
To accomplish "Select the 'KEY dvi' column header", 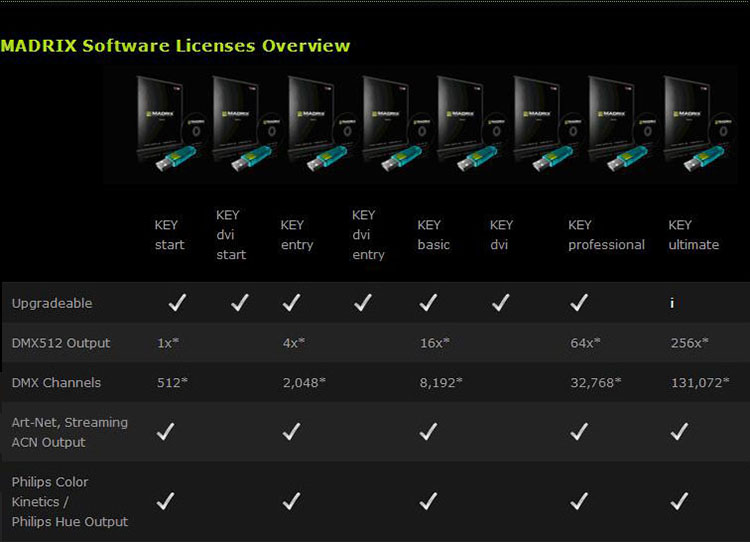I will (501, 235).
